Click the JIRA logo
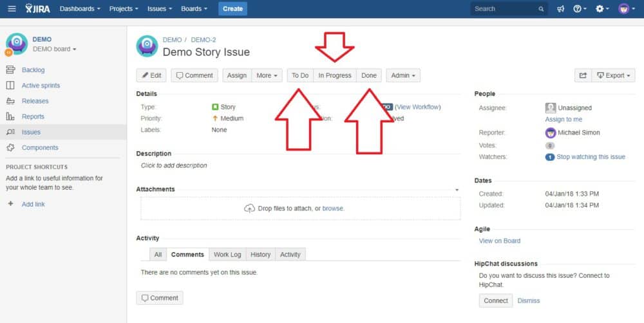The image size is (644, 323). 37,8
